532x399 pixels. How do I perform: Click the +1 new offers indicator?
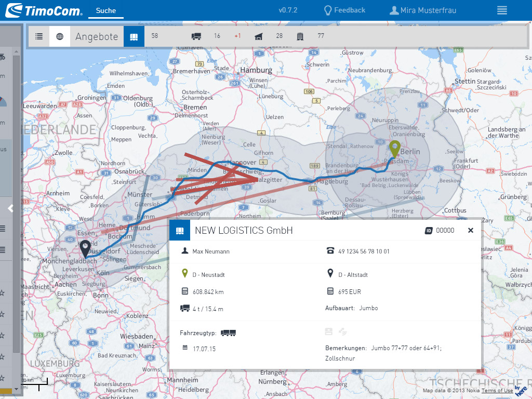click(237, 36)
